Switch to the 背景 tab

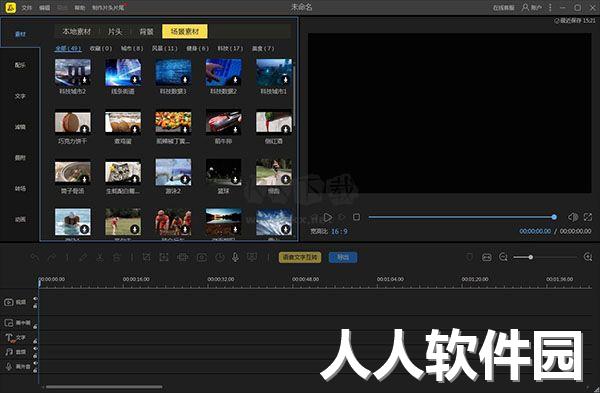(x=146, y=31)
